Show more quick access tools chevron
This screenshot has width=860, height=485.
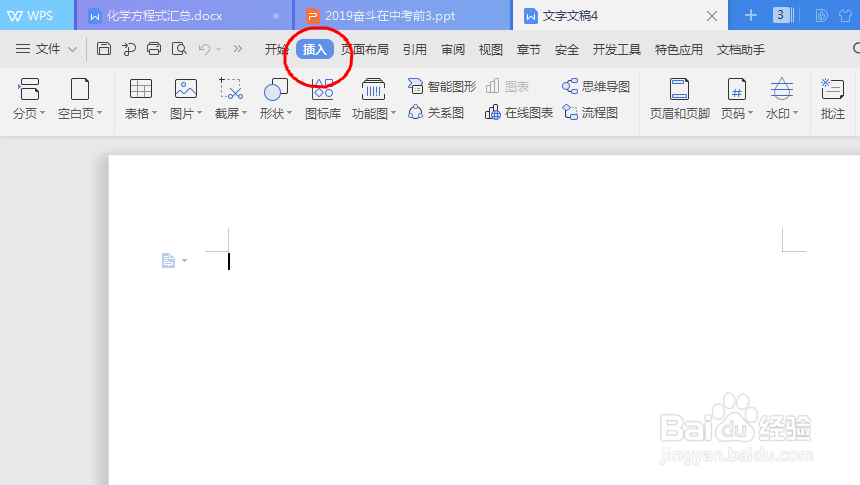237,49
